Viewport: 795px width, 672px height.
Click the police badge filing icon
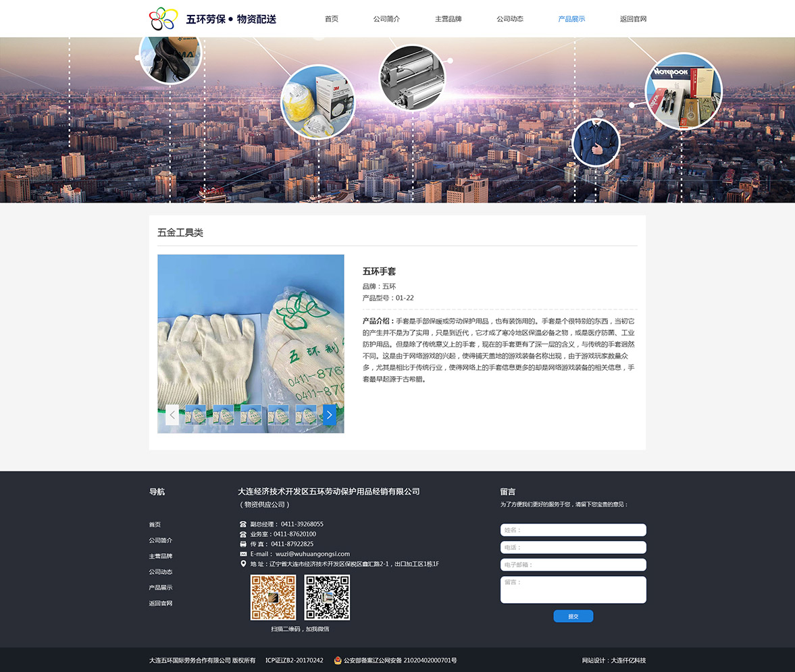tap(338, 661)
